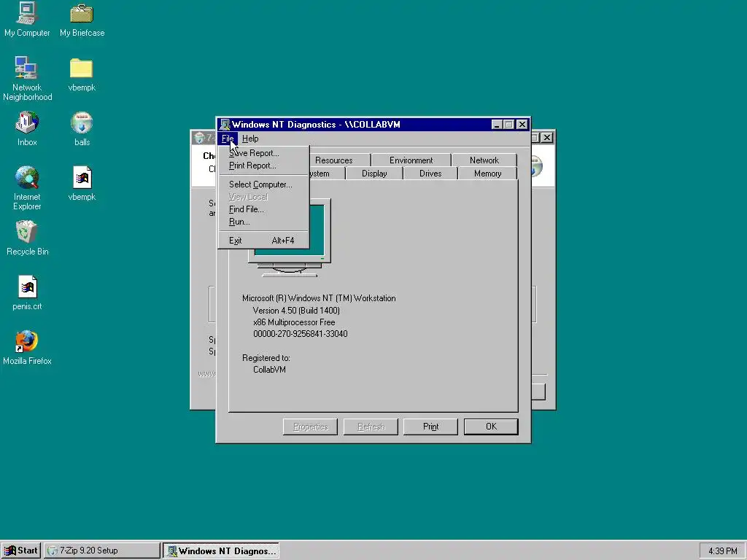Click the Windows NT Diagnostics title bar icon
The width and height of the screenshot is (747, 560).
(225, 125)
